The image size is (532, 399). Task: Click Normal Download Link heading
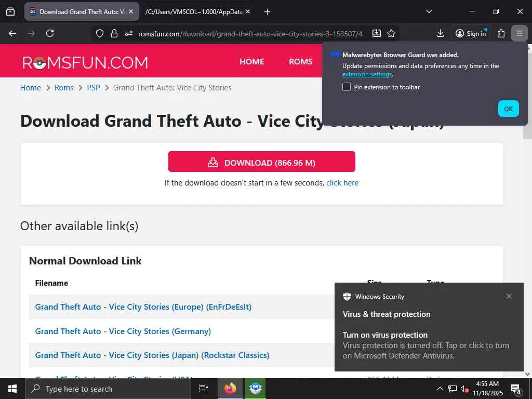click(85, 261)
